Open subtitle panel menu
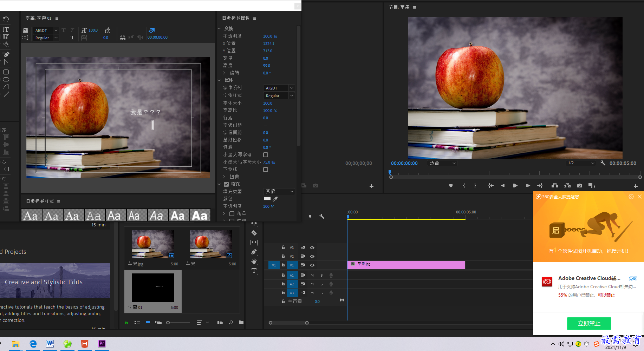 tap(57, 18)
